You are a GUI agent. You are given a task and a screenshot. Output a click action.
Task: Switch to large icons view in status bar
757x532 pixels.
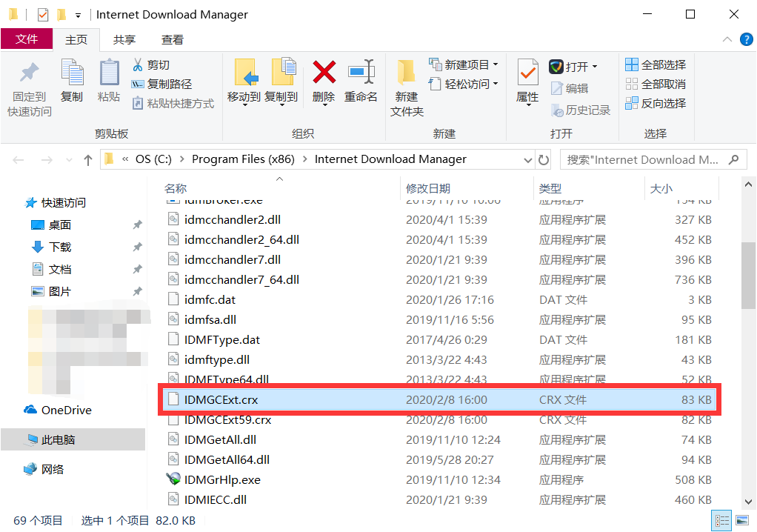coord(742,520)
